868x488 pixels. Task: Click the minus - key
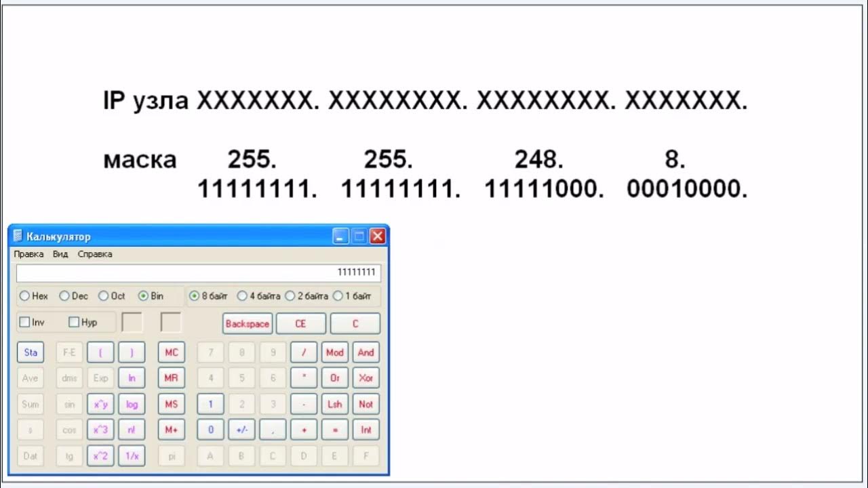304,404
